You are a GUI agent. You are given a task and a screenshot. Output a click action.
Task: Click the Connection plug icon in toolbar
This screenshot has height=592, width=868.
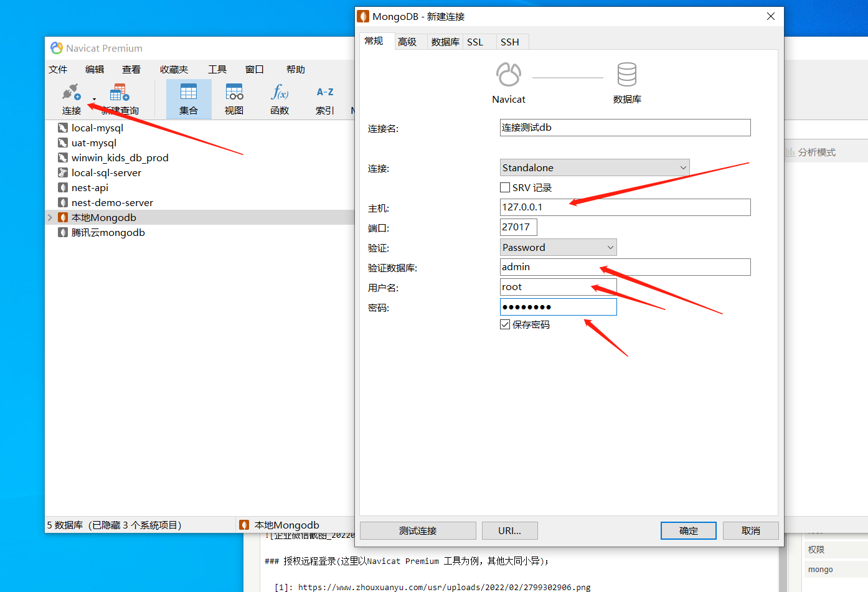tap(72, 92)
